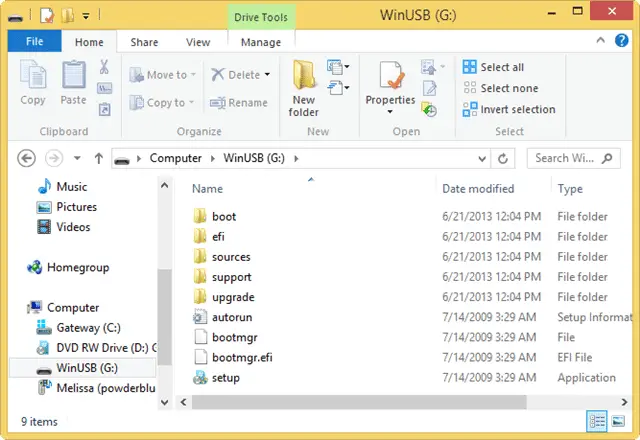Click the Forward navigation arrow
The width and height of the screenshot is (640, 440).
(x=54, y=158)
